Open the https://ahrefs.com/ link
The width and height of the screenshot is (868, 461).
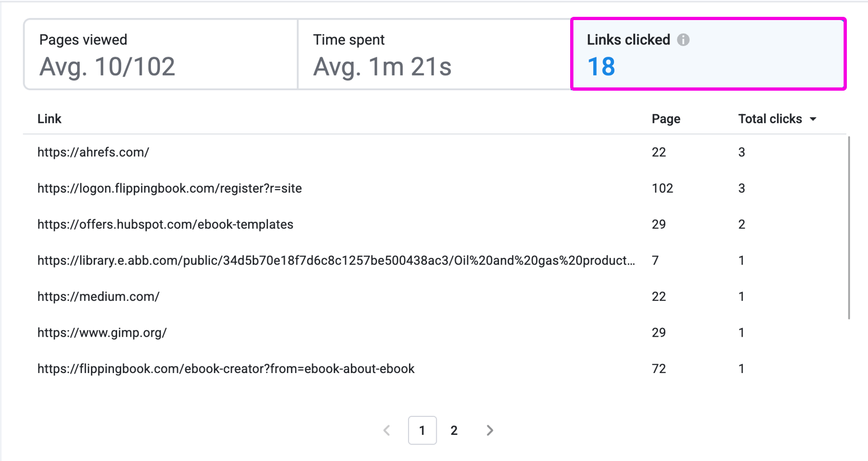click(93, 152)
